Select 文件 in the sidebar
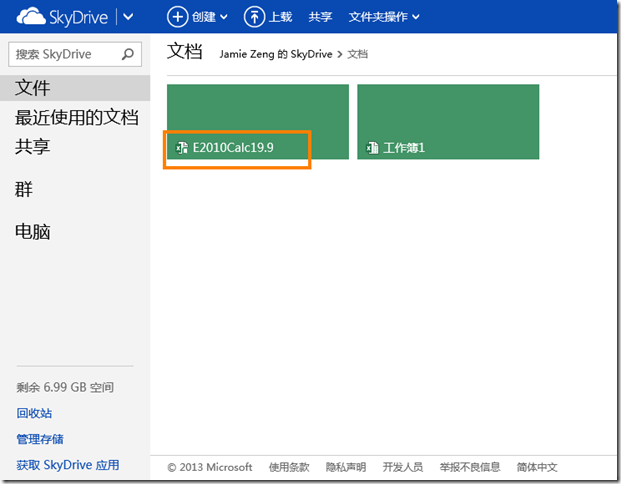 click(75, 88)
